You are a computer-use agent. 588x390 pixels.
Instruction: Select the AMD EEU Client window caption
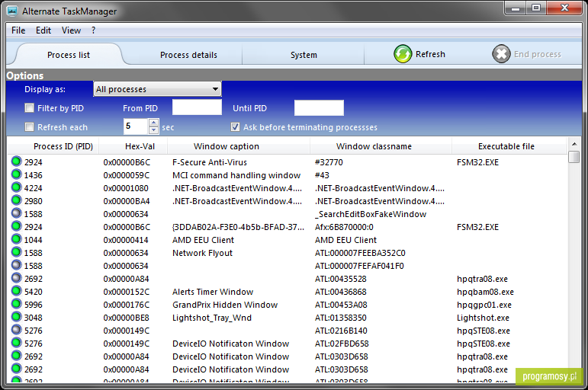coord(203,240)
